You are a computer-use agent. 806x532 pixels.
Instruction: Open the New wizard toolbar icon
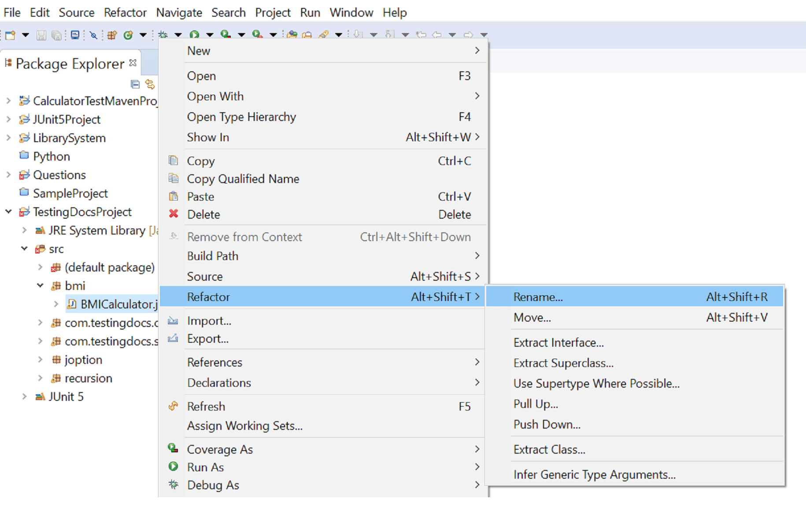(x=10, y=35)
